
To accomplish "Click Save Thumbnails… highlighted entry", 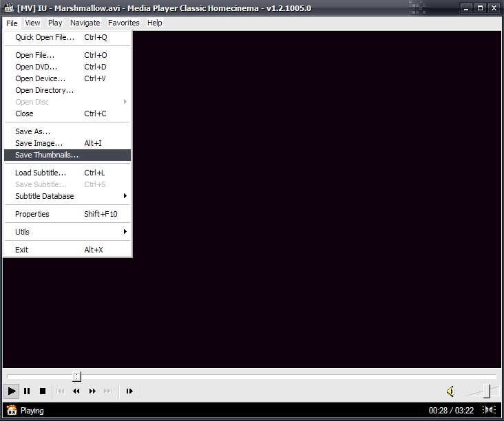I will pyautogui.click(x=67, y=155).
